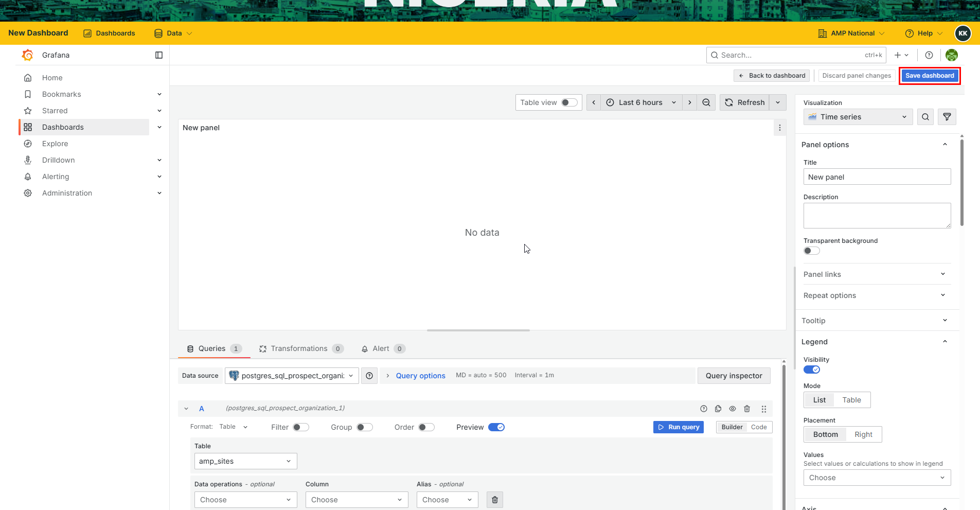Open the Last 6 hours time picker
This screenshot has height=510, width=980.
(x=641, y=102)
